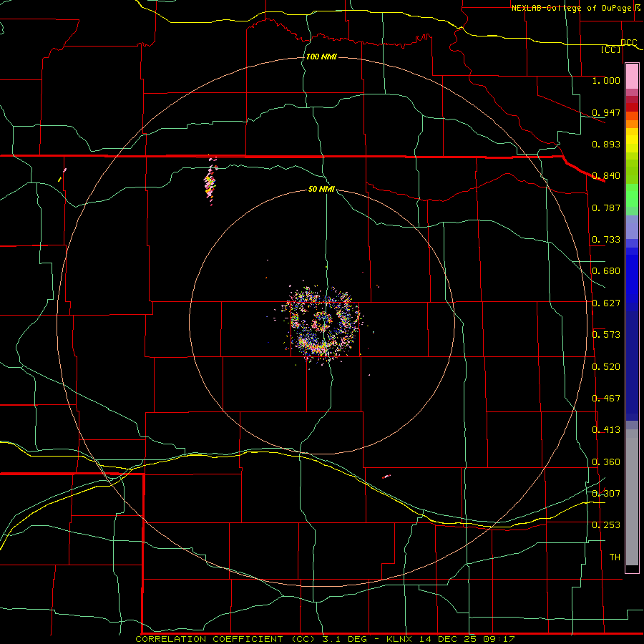Select the 0.520 scale value
The width and height of the screenshot is (644, 644).
point(606,367)
